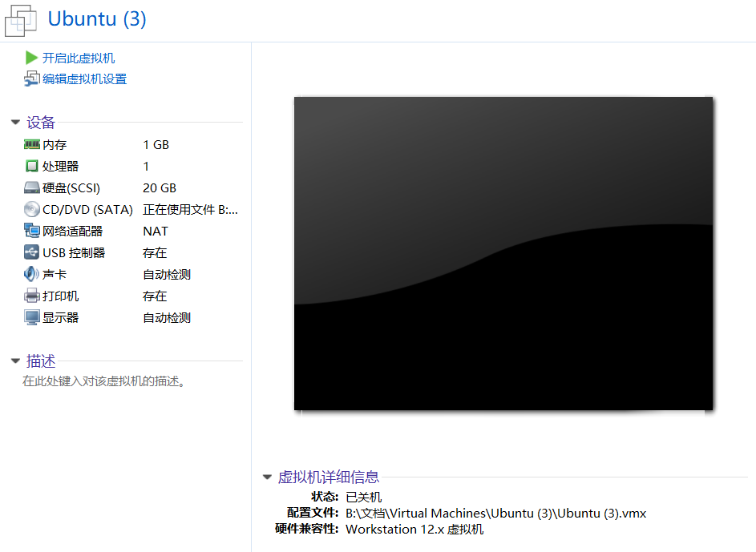Viewport: 756px width, 552px height.
Task: Open the 编辑虚拟机设置 link
Action: click(85, 79)
